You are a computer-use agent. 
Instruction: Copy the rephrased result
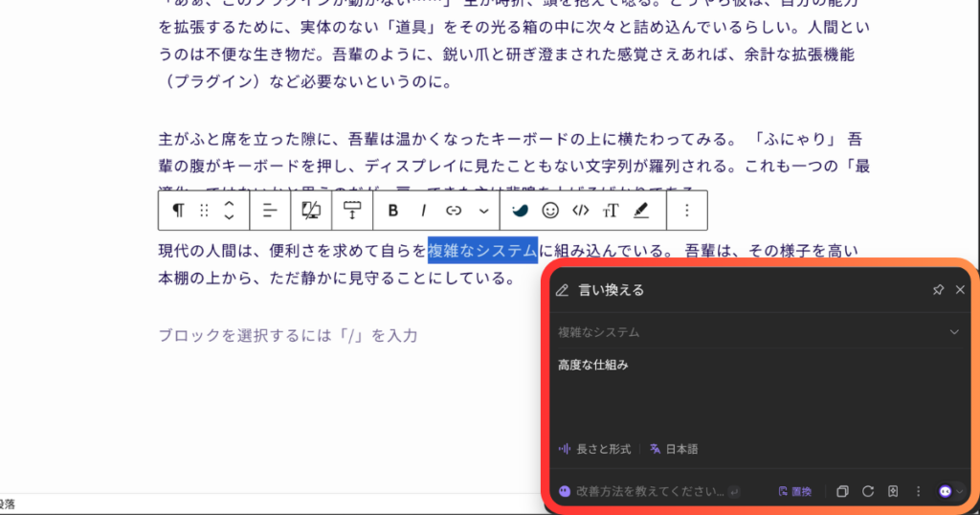(843, 491)
